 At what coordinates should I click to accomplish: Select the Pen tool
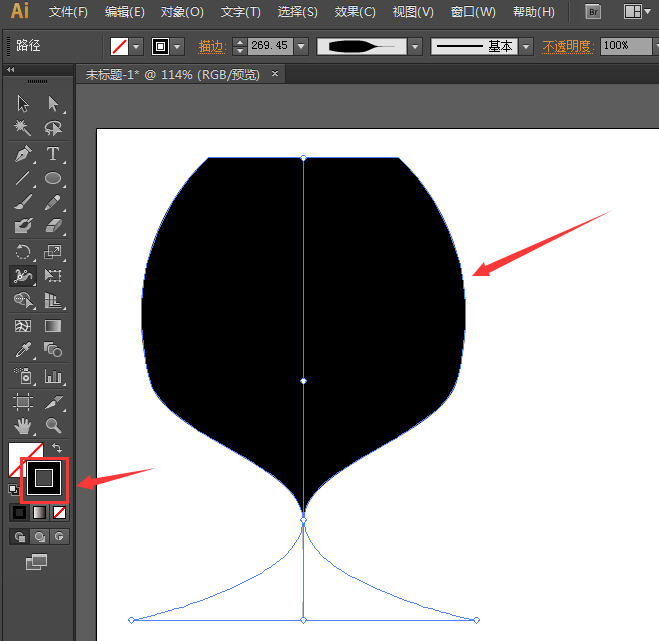23,154
